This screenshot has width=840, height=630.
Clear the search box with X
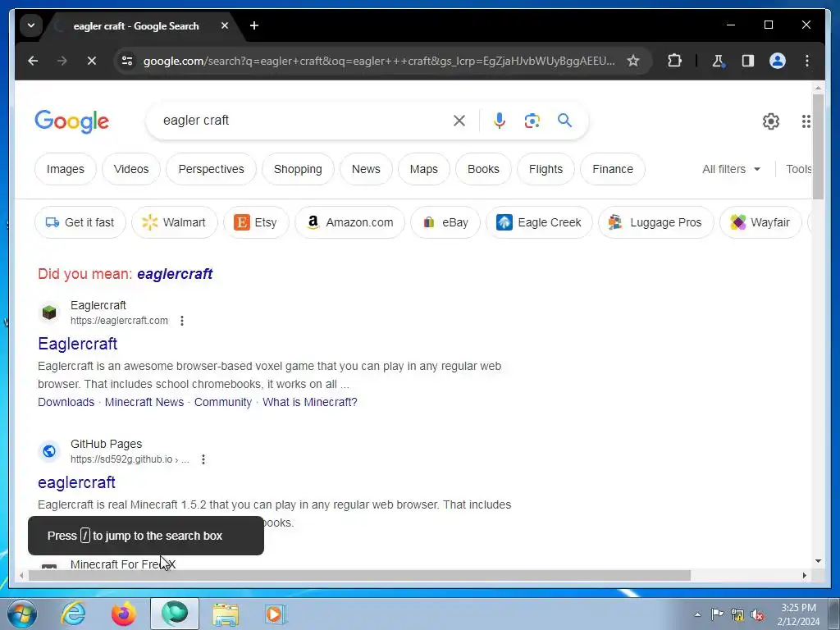459,121
